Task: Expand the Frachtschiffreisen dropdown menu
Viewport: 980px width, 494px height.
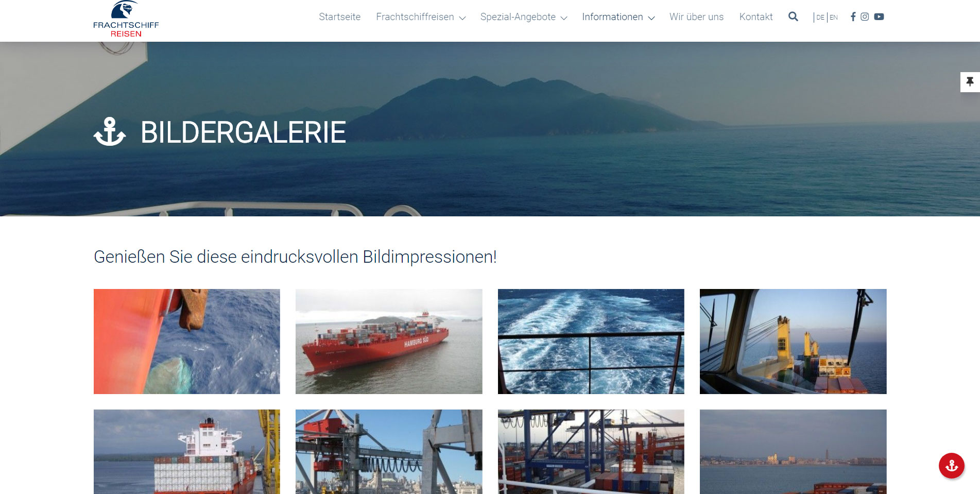Action: tap(421, 17)
